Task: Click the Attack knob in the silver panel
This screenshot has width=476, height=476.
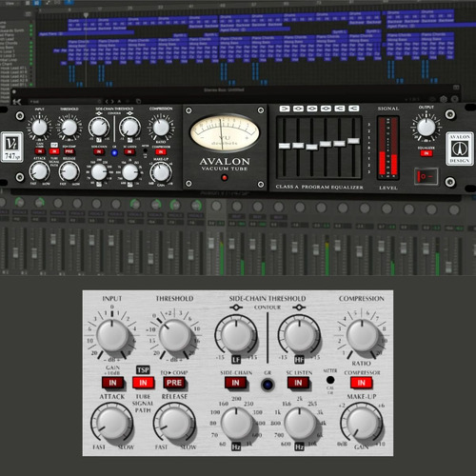Action: tap(112, 424)
